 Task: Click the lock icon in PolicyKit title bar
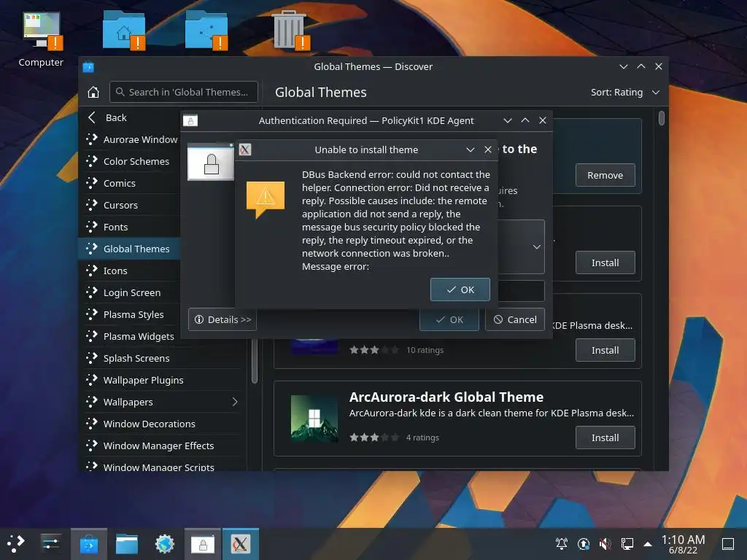point(190,120)
